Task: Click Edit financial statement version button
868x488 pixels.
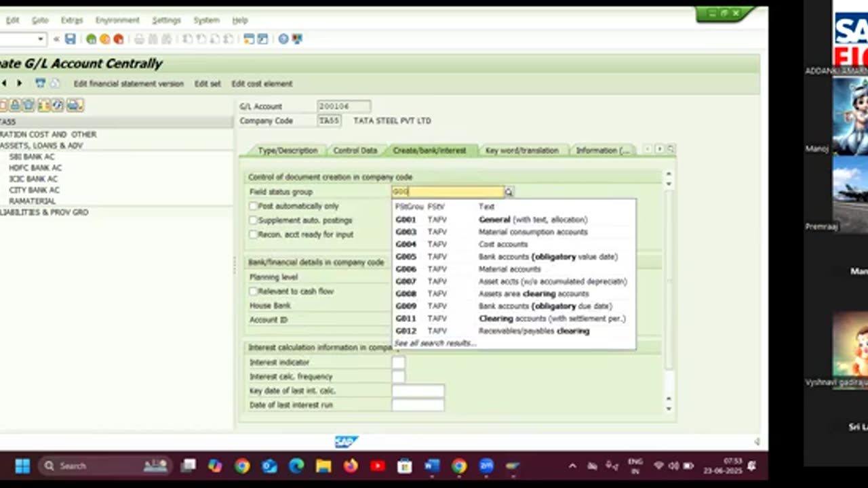Action: (128, 84)
